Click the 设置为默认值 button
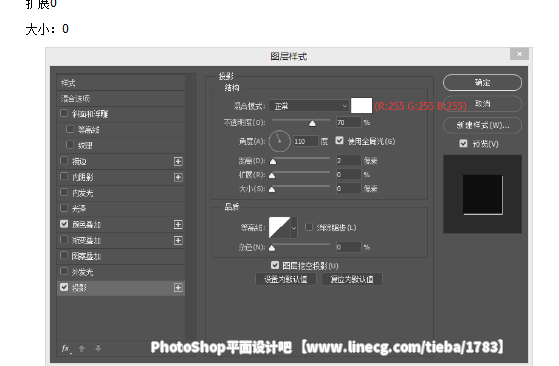The width and height of the screenshot is (559, 366). (x=286, y=279)
